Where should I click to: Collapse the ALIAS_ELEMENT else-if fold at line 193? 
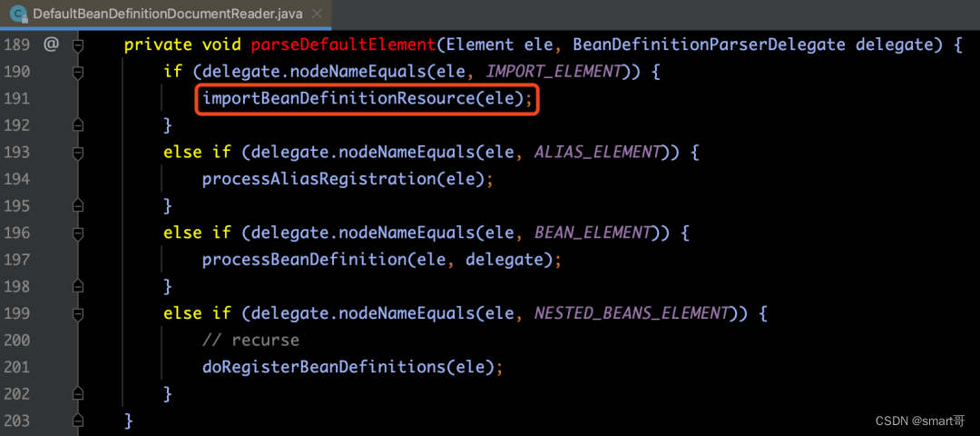pos(78,153)
